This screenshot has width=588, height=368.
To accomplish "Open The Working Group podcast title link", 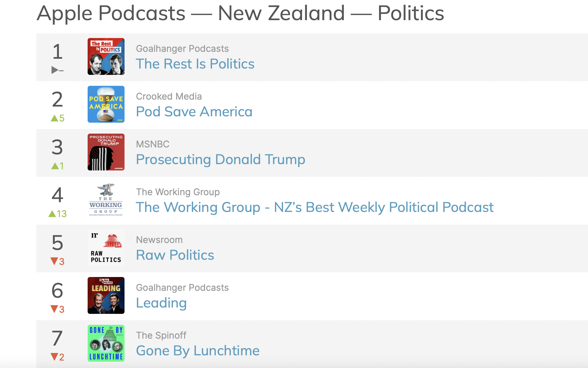I will point(314,207).
